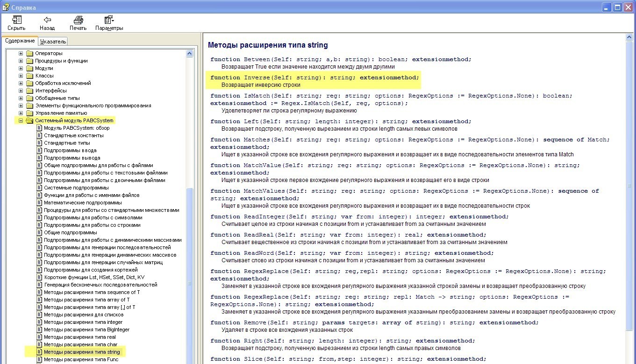Viewport: 636px width, 364px height.
Task: Click the Справка help icon in title bar
Action: pos(6,7)
